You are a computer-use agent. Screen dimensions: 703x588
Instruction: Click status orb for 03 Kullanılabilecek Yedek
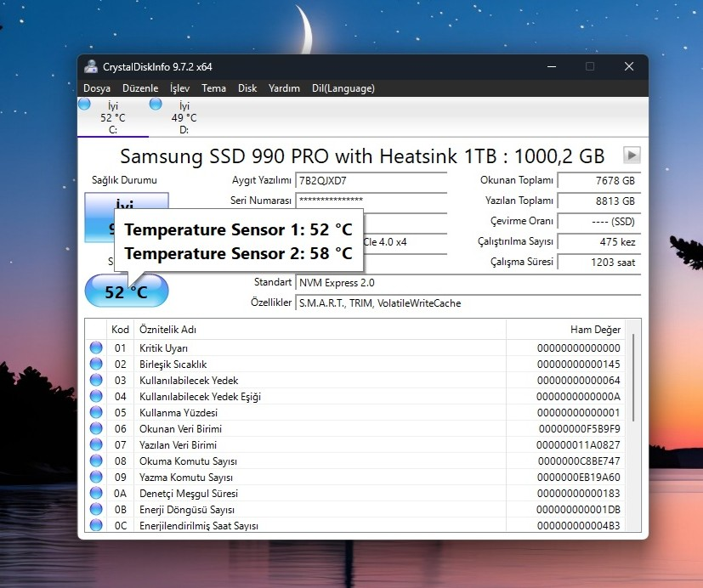(96, 380)
